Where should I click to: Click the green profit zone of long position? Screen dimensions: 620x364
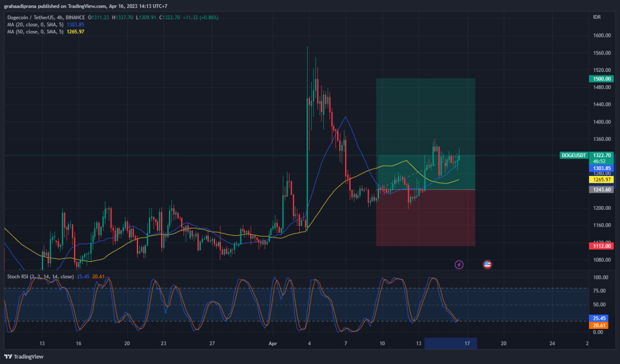tap(426, 134)
